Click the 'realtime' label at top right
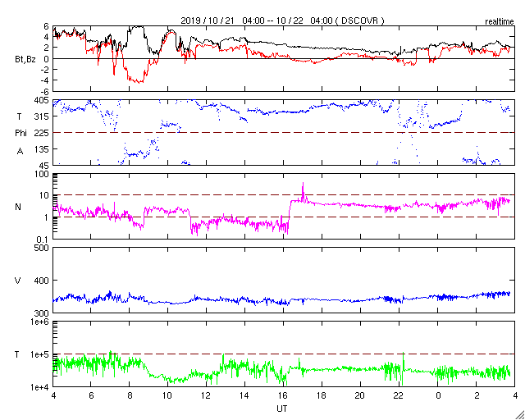The width and height of the screenshot is (525, 420). point(500,22)
